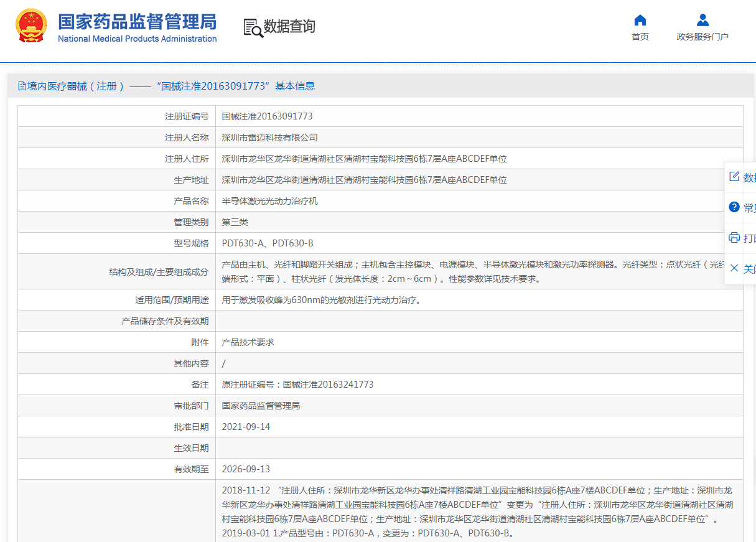This screenshot has width=756, height=542.
Task: Click the 生效日期 label cell
Action: click(x=116, y=448)
